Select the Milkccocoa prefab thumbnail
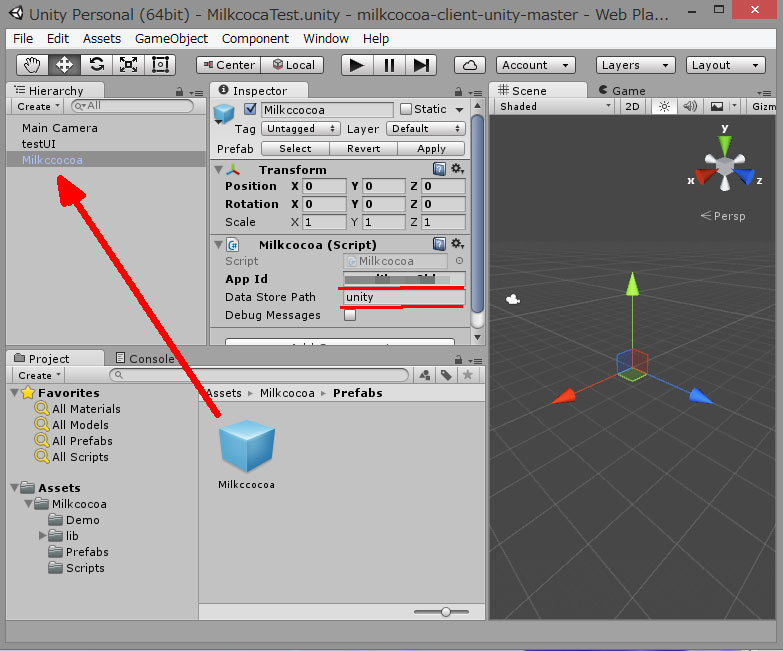 (x=247, y=446)
